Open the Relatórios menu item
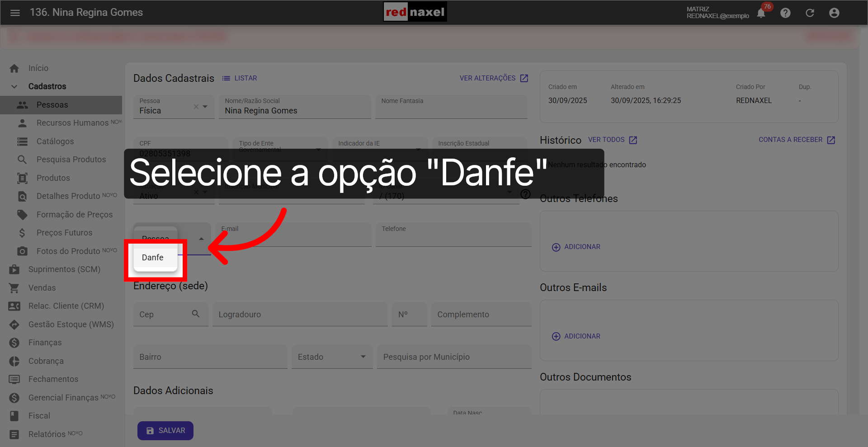Screen dimensions: 868x447 45,434
